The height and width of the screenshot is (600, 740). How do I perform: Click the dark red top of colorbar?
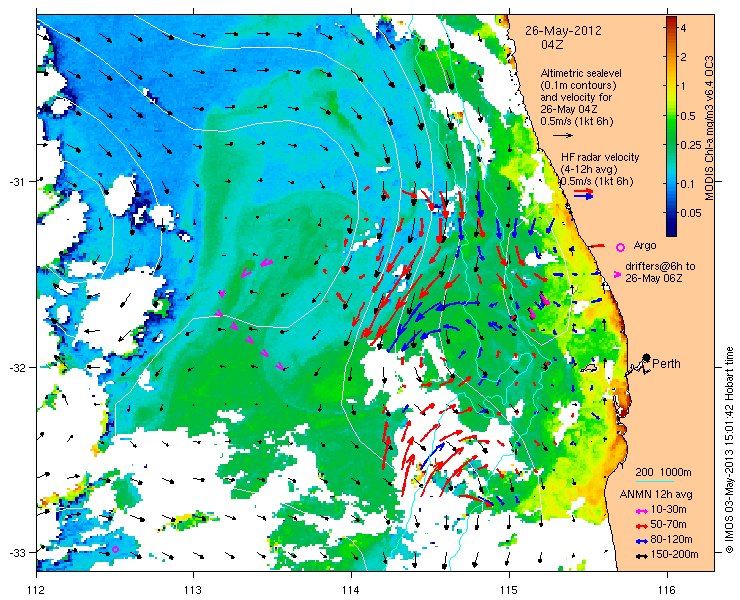pos(672,22)
